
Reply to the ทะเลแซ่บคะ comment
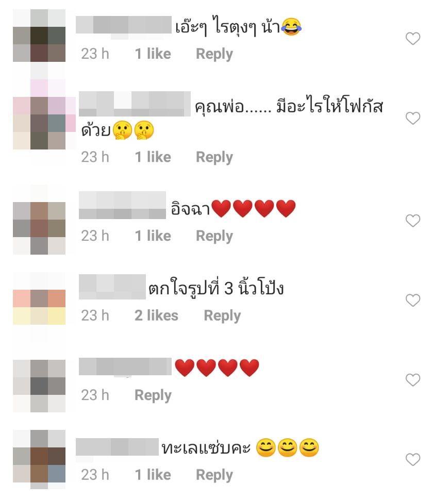click(214, 475)
